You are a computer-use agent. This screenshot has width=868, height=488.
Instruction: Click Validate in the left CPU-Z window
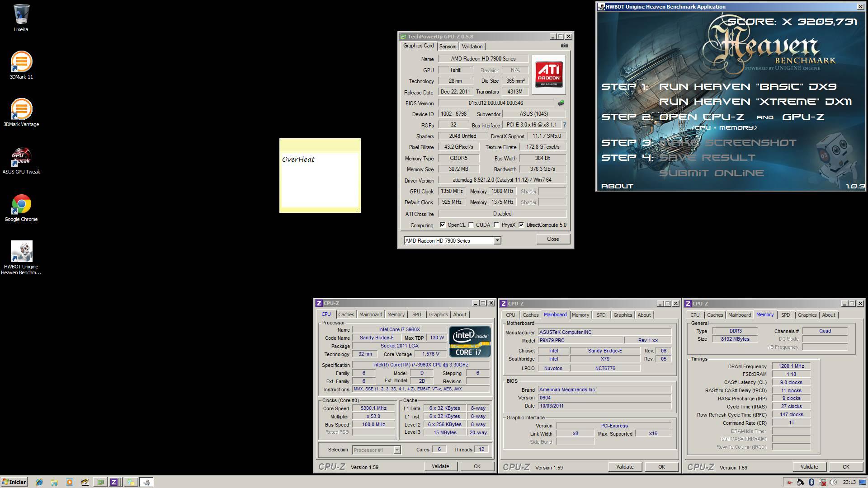pyautogui.click(x=440, y=466)
